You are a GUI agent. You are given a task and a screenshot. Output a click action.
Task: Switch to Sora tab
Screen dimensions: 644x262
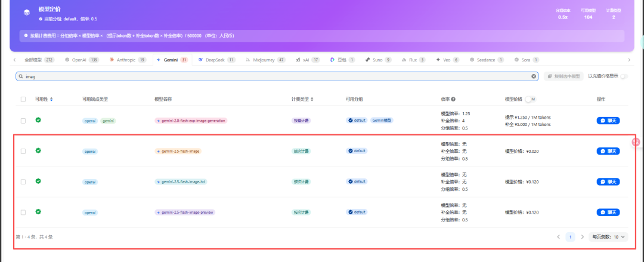click(x=527, y=60)
